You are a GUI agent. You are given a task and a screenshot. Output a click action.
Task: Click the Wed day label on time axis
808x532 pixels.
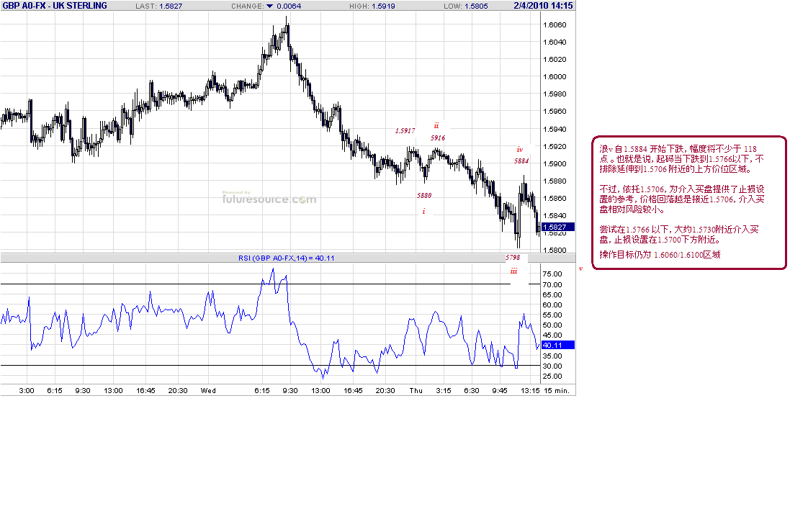point(208,390)
